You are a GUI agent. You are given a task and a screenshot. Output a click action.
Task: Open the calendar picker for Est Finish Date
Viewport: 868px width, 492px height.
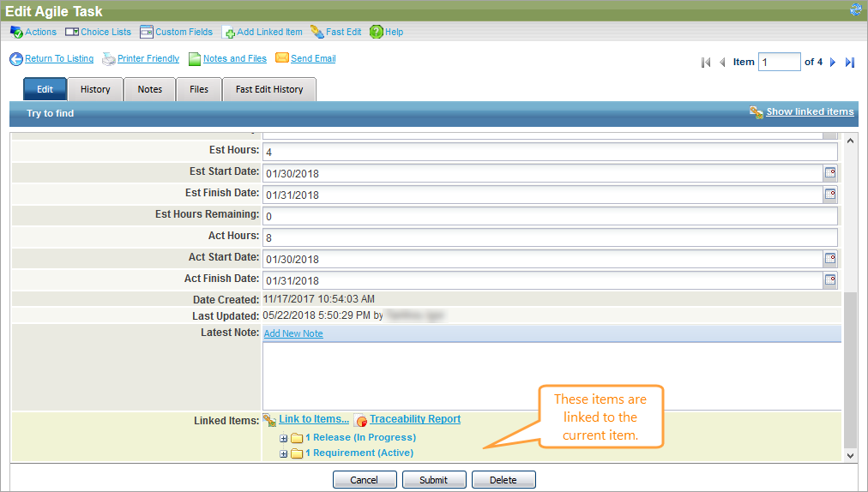click(829, 195)
